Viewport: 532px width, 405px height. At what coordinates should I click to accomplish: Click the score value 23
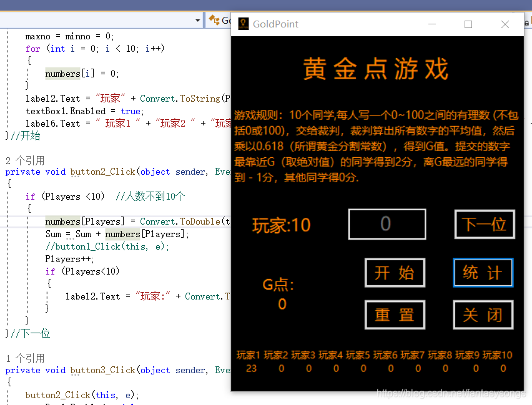coord(252,368)
